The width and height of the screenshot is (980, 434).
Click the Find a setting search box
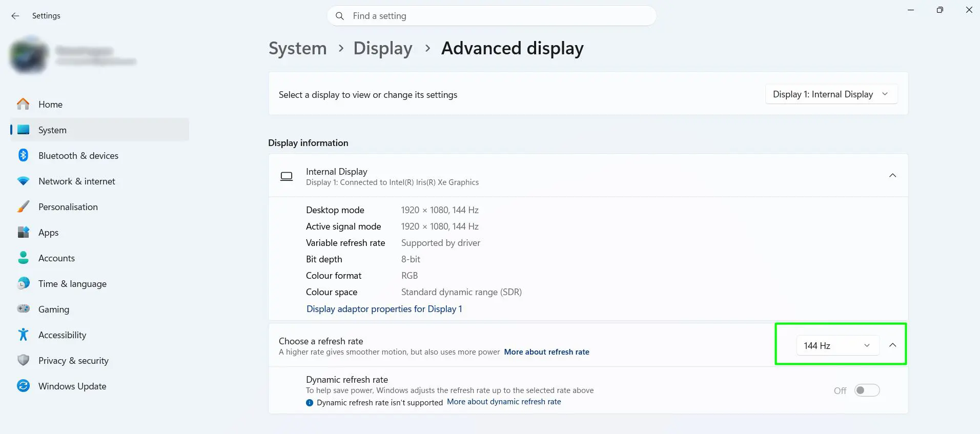tap(492, 16)
